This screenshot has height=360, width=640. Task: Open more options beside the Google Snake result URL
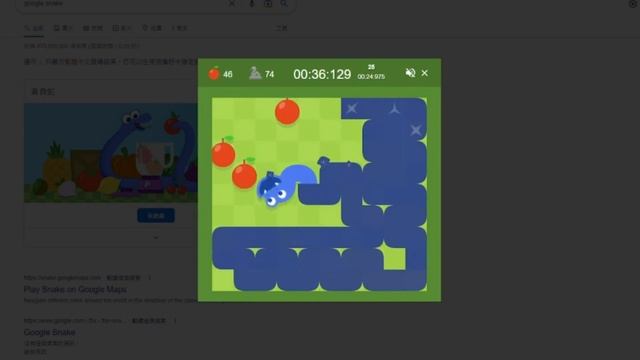click(175, 321)
